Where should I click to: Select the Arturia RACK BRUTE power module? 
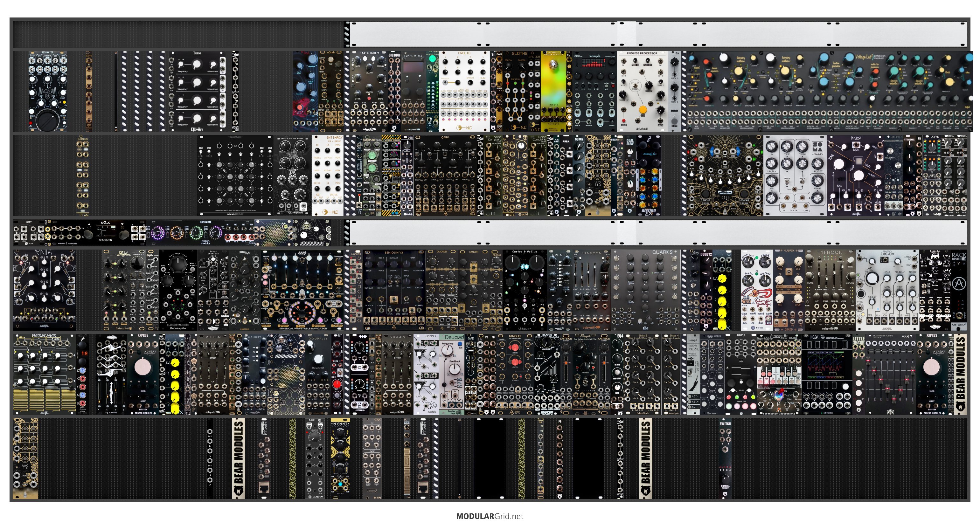pyautogui.click(x=959, y=290)
